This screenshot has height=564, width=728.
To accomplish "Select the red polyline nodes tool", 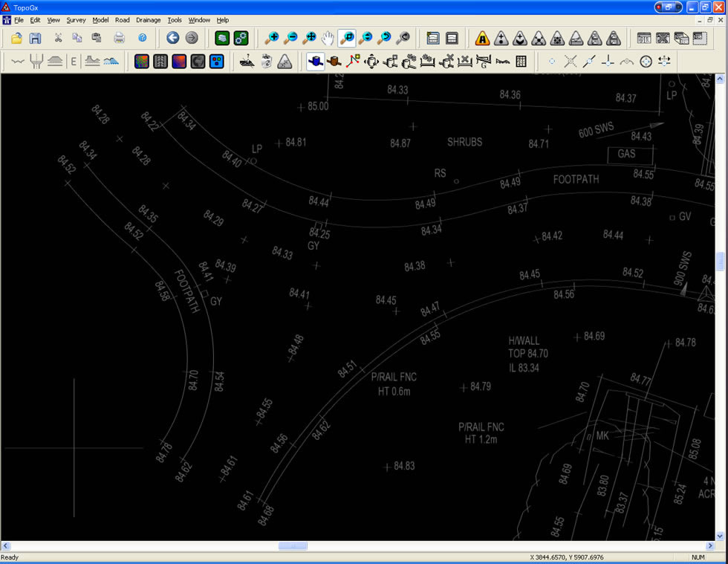I will click(x=353, y=62).
